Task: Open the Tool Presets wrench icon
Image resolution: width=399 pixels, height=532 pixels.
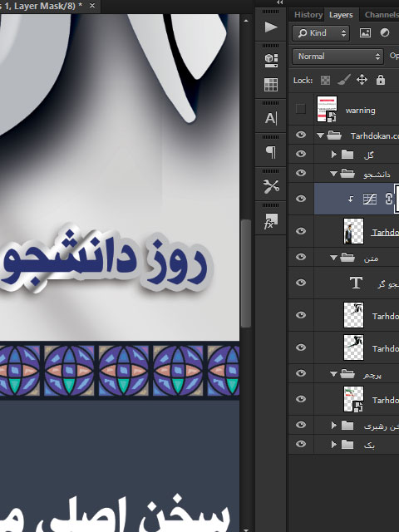Action: tap(271, 186)
